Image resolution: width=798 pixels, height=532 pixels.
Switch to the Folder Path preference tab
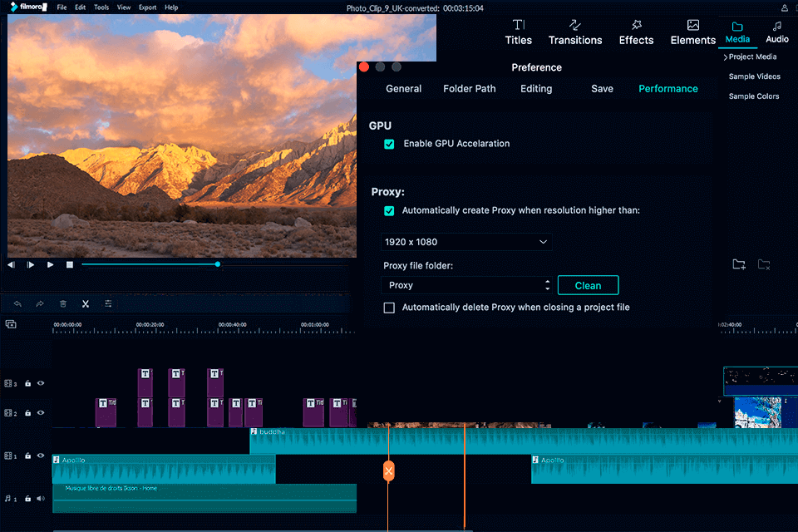point(469,89)
